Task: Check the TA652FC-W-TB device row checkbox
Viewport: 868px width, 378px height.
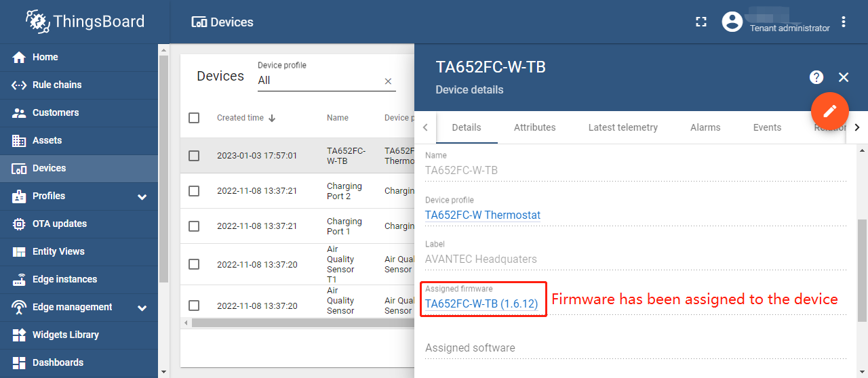Action: click(x=194, y=156)
